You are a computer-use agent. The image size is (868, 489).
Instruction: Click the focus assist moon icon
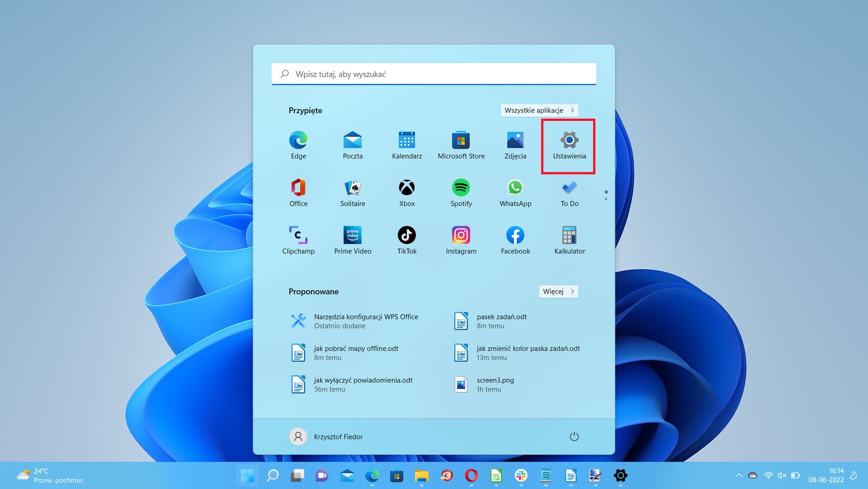click(x=853, y=475)
